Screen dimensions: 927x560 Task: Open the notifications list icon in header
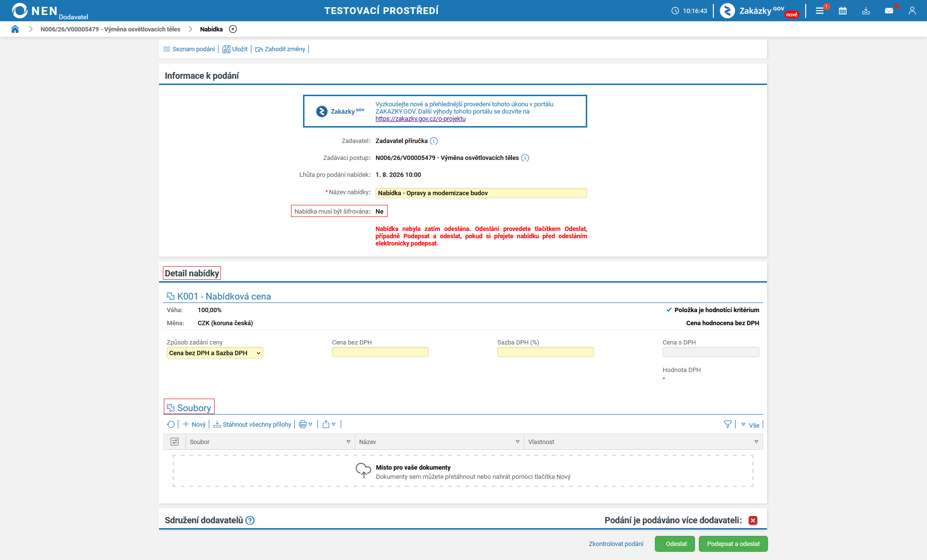(820, 11)
